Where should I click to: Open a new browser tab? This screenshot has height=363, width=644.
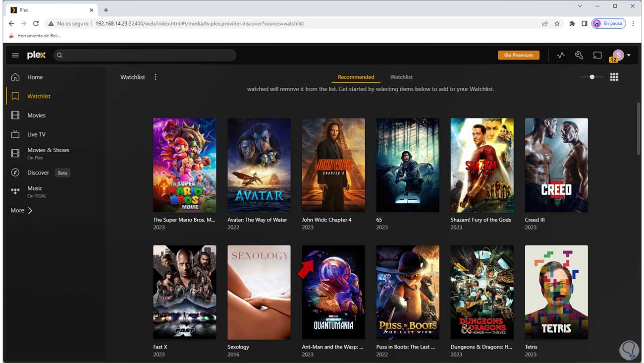(x=106, y=10)
